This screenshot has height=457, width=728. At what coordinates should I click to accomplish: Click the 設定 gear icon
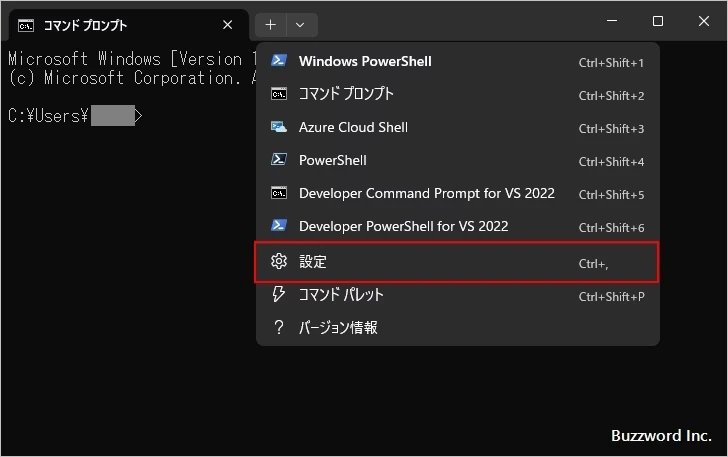[x=279, y=262]
